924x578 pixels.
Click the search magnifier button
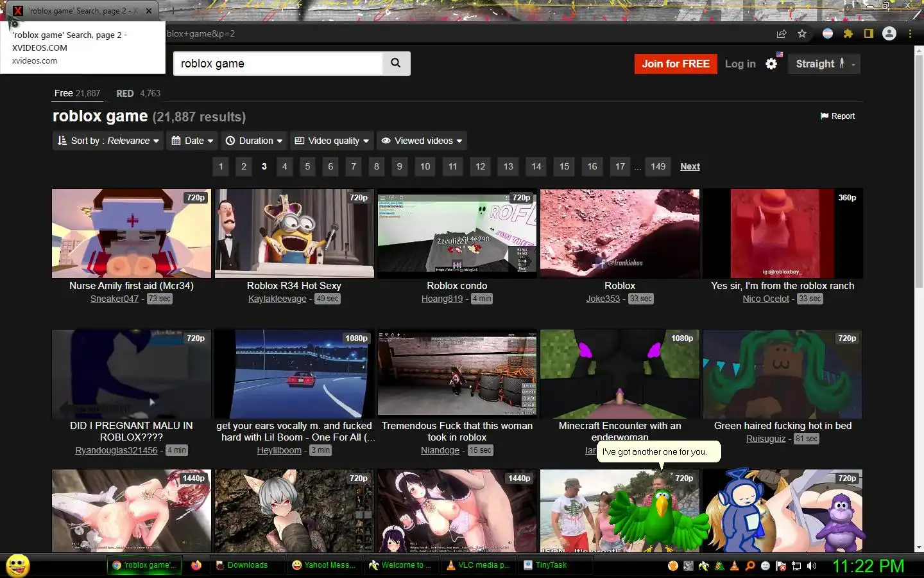point(396,63)
